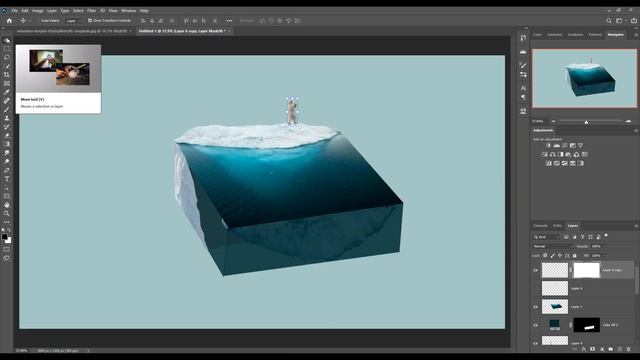The height and width of the screenshot is (360, 640).
Task: Select the Frame tool
Action: tap(7, 83)
